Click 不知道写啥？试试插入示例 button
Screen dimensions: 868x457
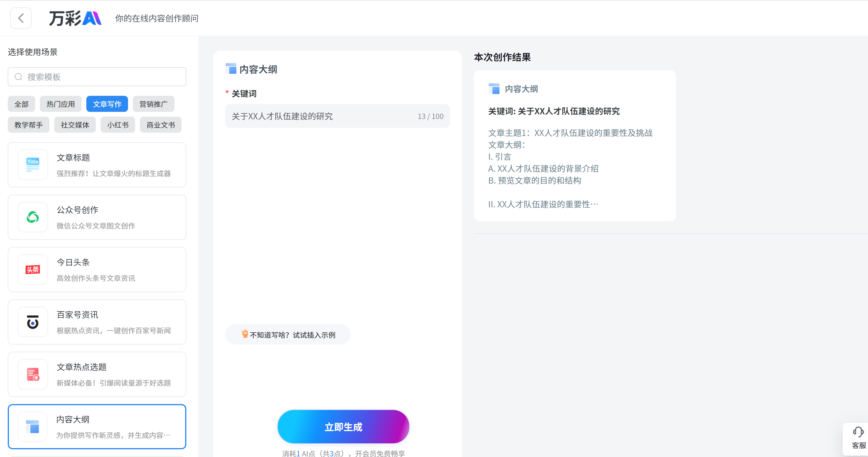[x=288, y=334]
